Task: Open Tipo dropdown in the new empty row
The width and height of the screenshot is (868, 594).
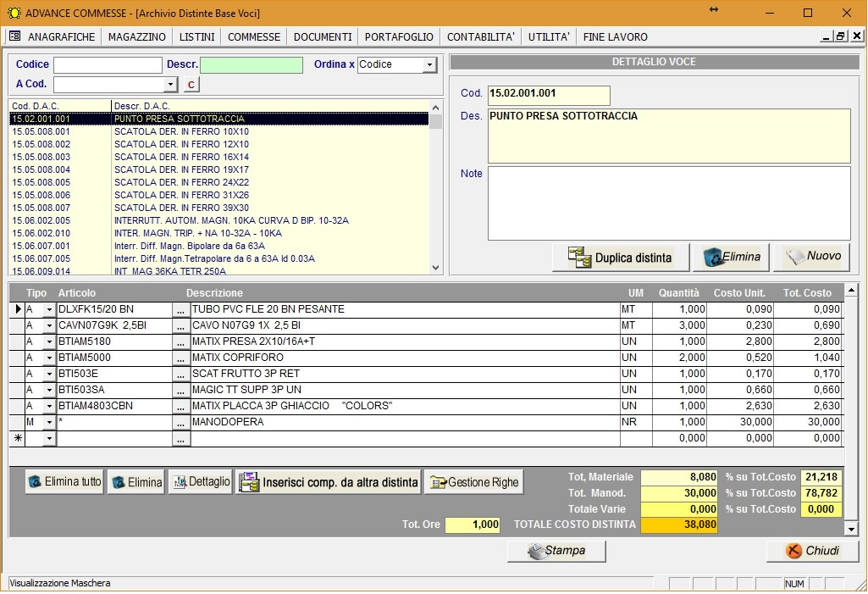Action: click(x=49, y=438)
